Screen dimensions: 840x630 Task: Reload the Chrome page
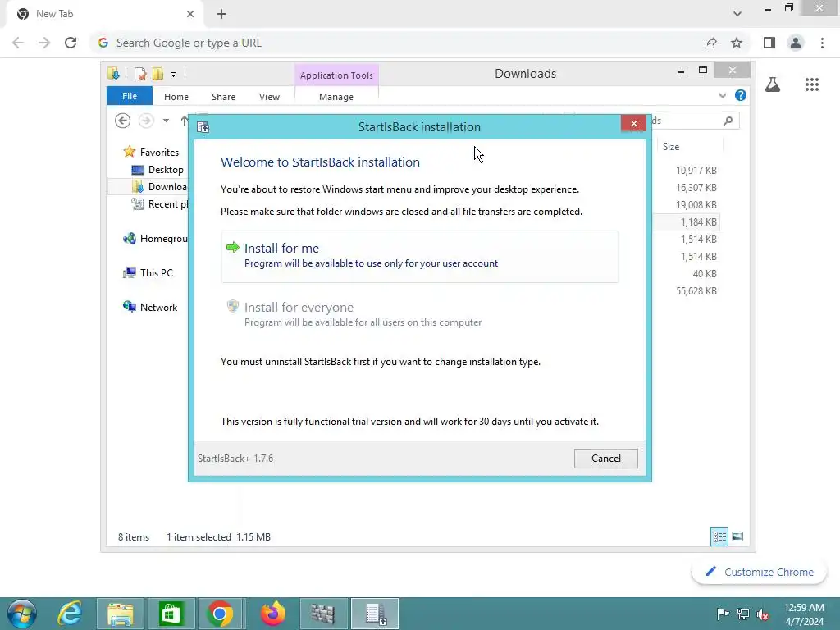(71, 43)
